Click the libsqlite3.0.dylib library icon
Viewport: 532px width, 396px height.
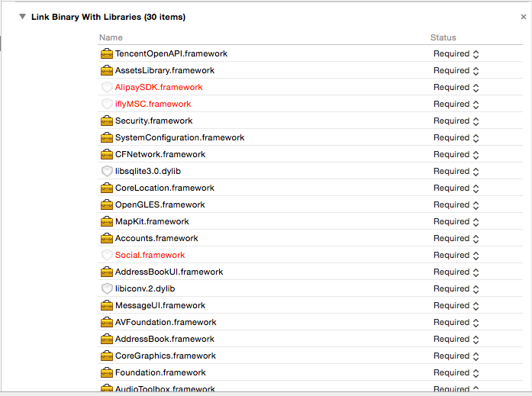tap(107, 171)
